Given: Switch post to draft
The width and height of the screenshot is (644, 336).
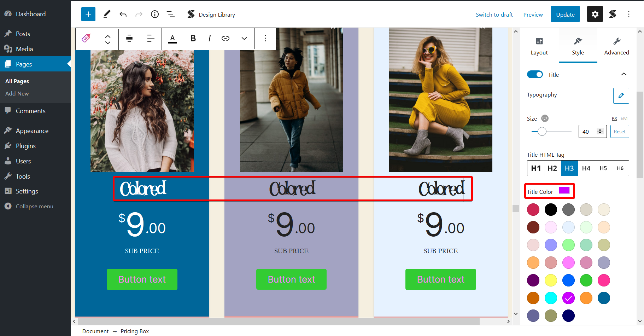Looking at the screenshot, I should 494,15.
